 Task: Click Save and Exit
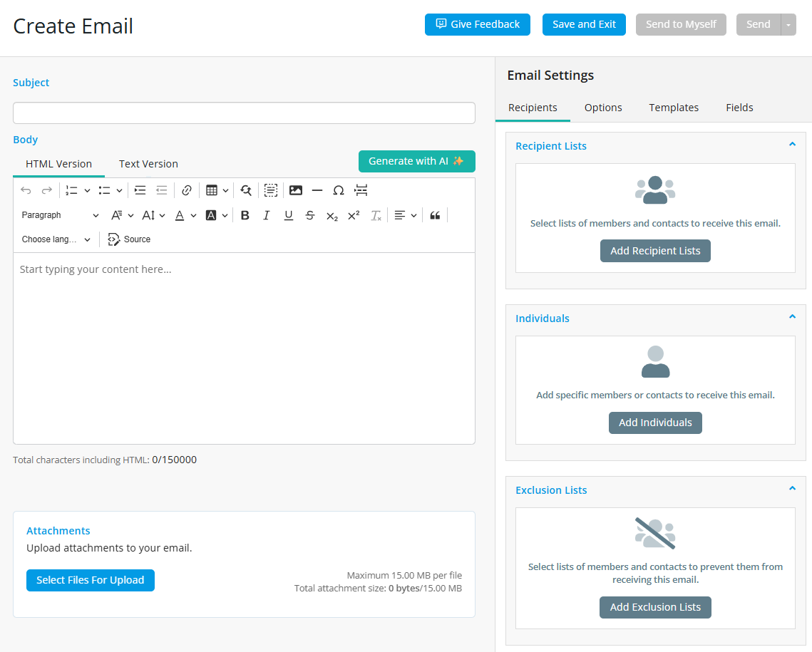(x=584, y=25)
